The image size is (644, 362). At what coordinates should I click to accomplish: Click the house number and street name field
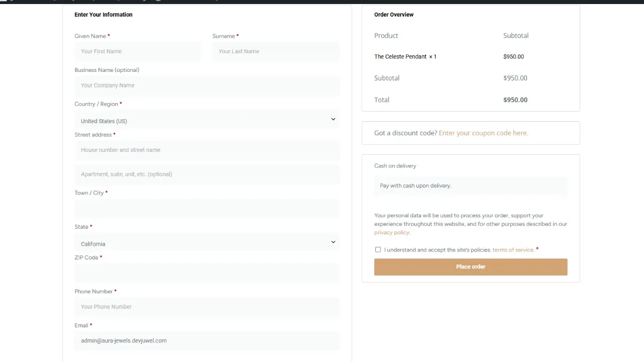pyautogui.click(x=207, y=150)
